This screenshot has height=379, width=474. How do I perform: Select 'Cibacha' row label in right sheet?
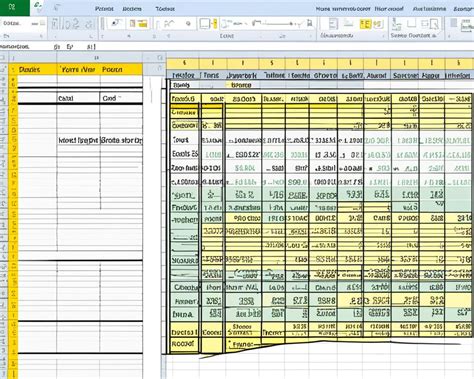coord(185,287)
